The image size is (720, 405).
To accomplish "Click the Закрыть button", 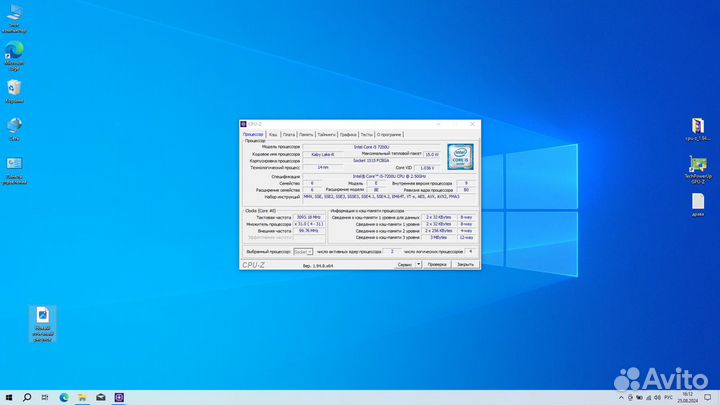I will click(465, 264).
